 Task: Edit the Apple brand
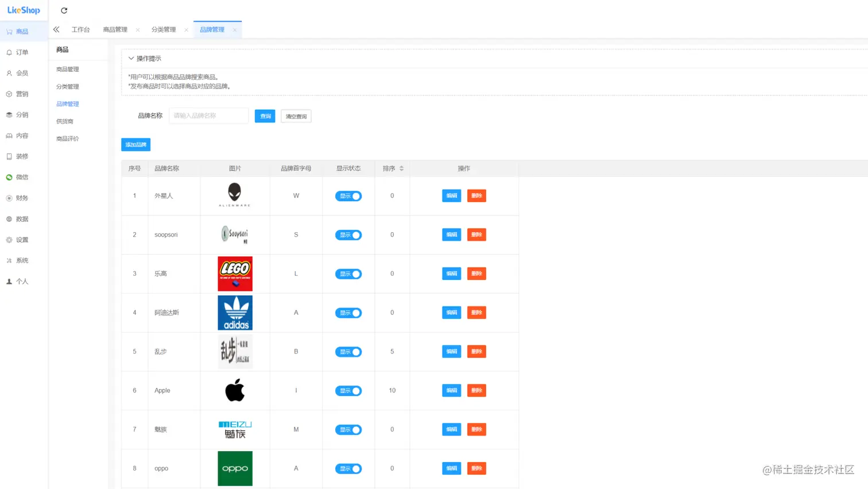(x=452, y=391)
